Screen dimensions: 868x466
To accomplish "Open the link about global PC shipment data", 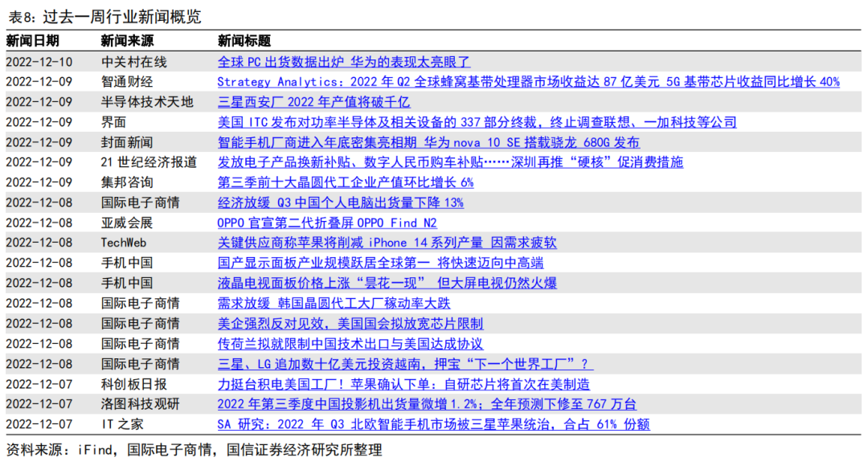I will coord(344,62).
